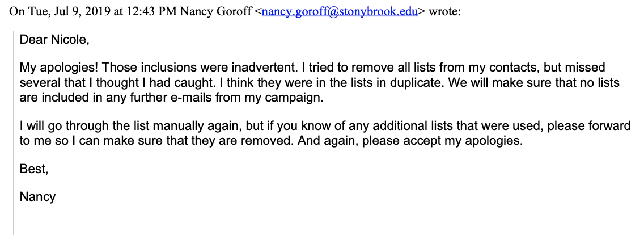
Task: Click the 'Nancy' signature name
Action: coord(37,197)
